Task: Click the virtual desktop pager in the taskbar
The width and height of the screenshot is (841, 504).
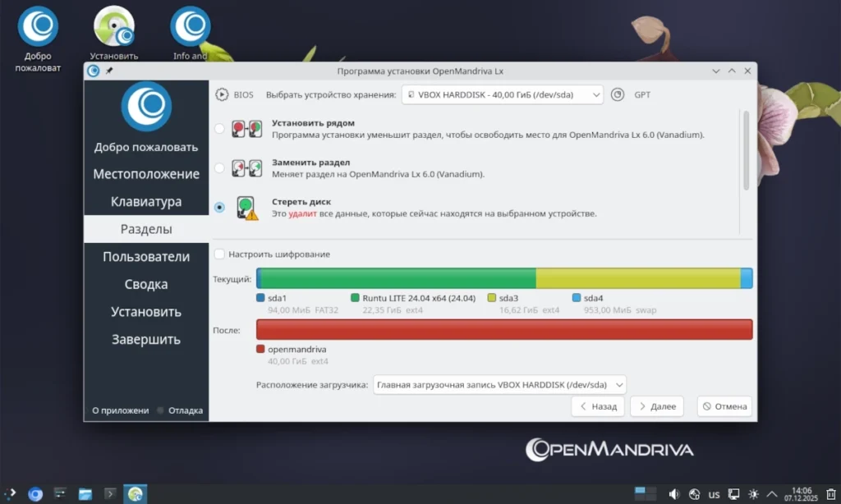Action: pos(646,494)
